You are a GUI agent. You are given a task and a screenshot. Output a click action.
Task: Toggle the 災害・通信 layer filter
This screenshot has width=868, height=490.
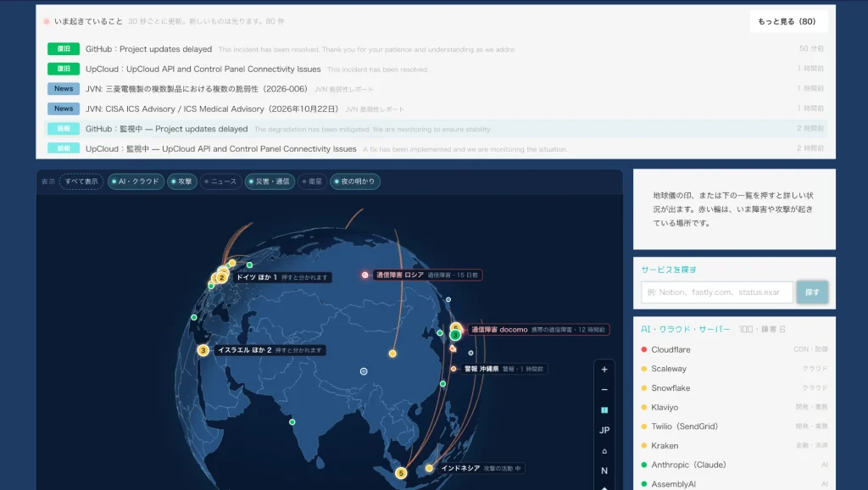(269, 181)
